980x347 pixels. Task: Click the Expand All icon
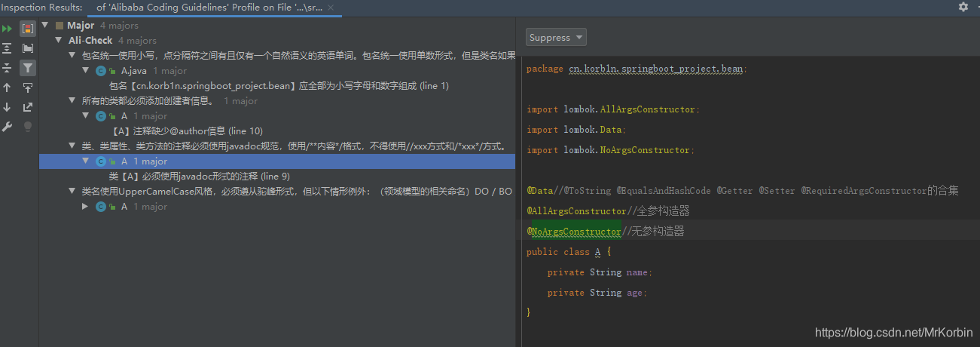tap(8, 48)
